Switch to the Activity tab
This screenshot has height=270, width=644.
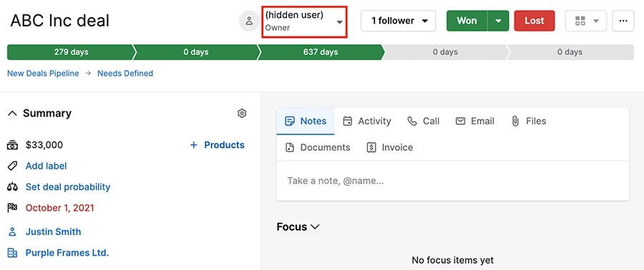[x=367, y=121]
